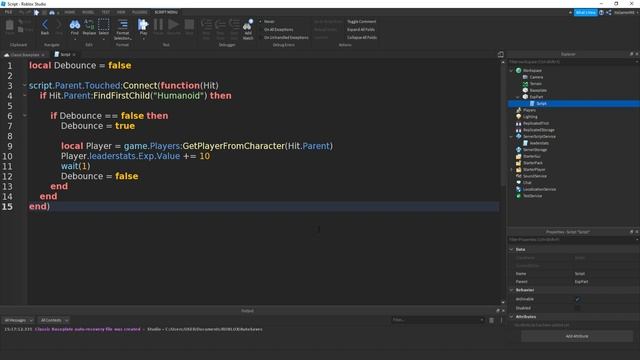Click the Back navigate button

[45, 27]
